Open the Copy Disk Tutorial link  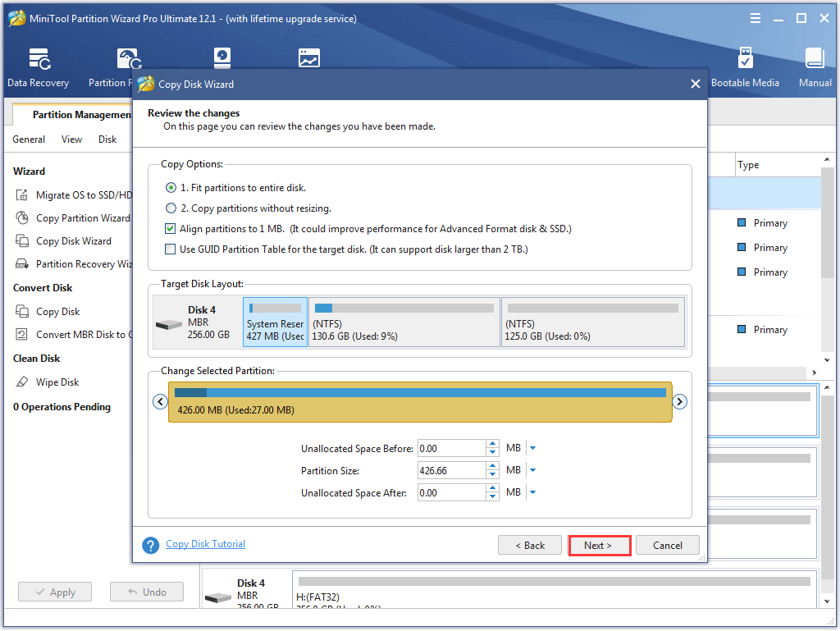(x=205, y=544)
